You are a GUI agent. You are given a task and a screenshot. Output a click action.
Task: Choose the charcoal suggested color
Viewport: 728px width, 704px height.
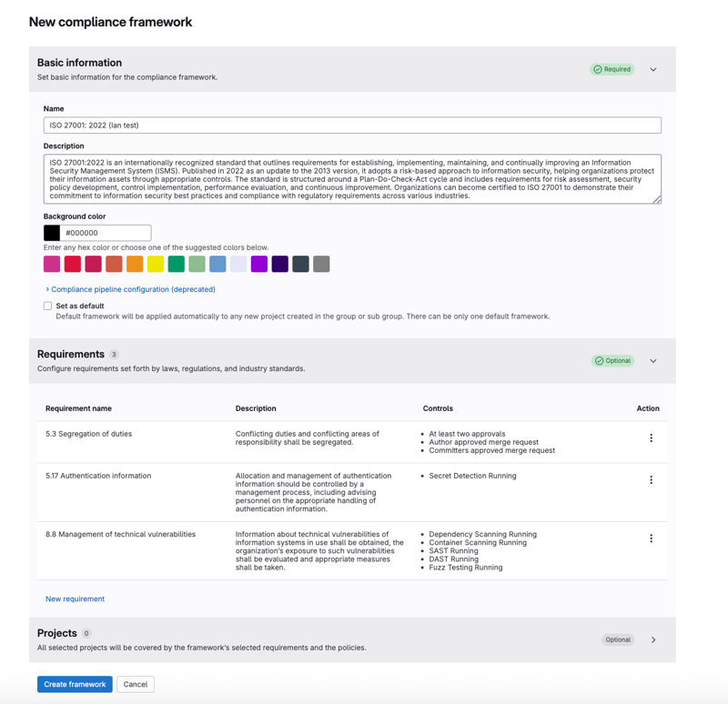(300, 264)
